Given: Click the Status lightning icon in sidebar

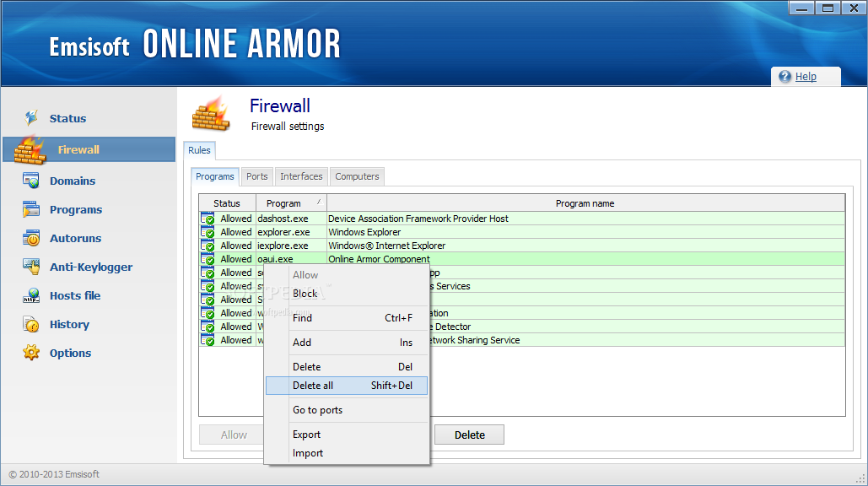Looking at the screenshot, I should 31,117.
